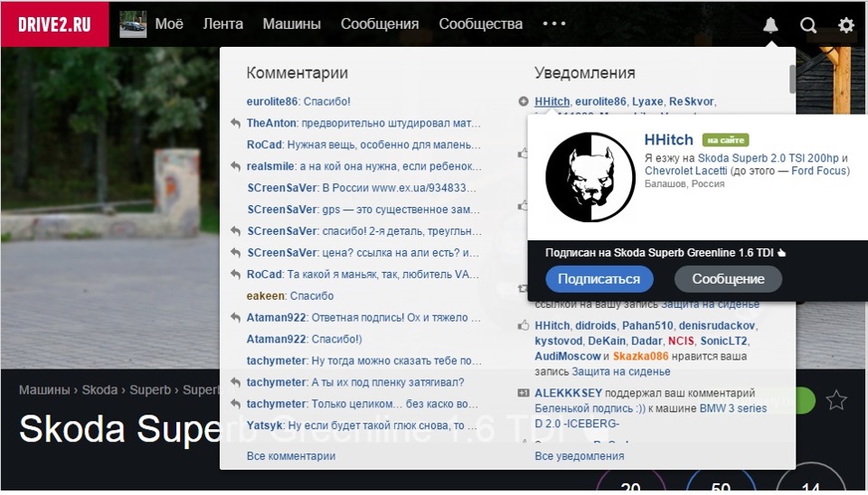Open AudiMoscow user link
This screenshot has width=868, height=495.
(568, 356)
